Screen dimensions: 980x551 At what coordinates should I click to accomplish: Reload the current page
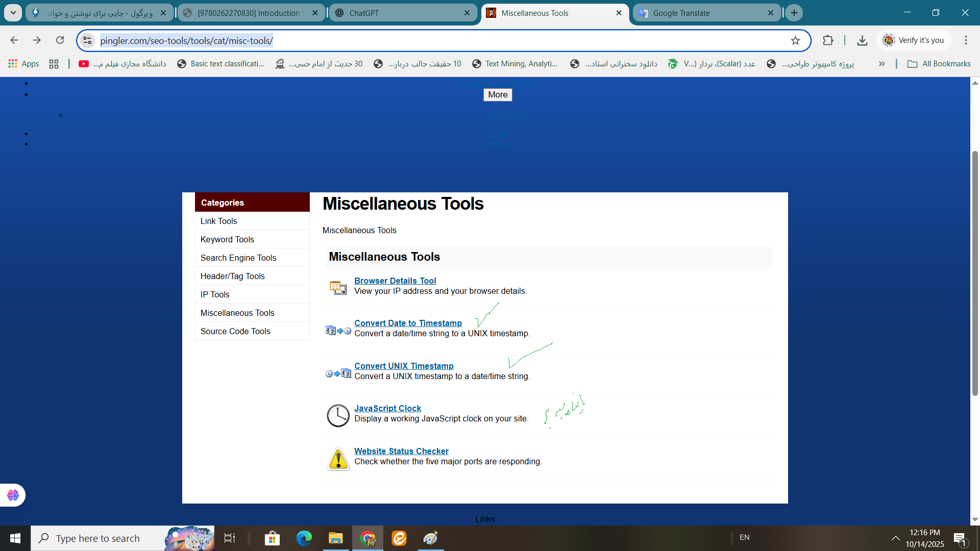(60, 40)
